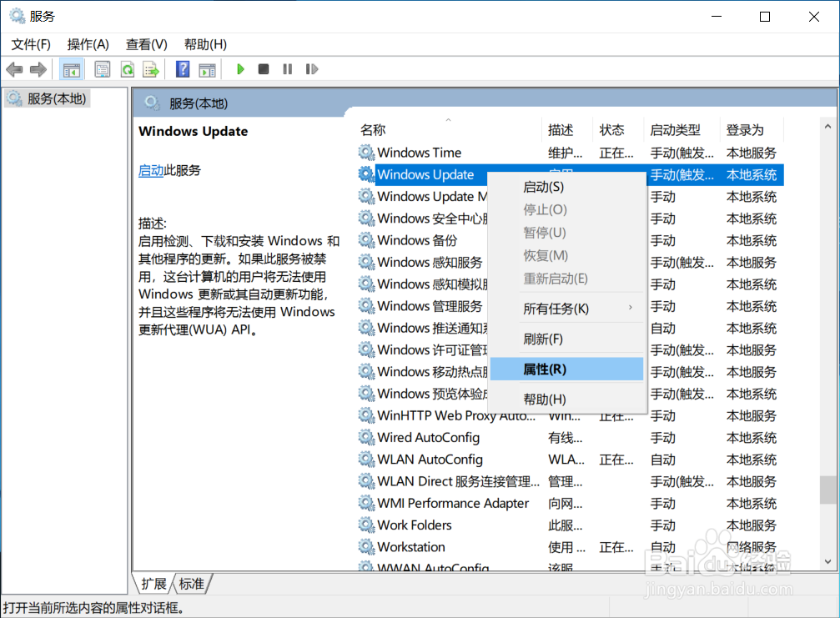
Task: Click the Restart Service toolbar icon
Action: click(x=312, y=69)
